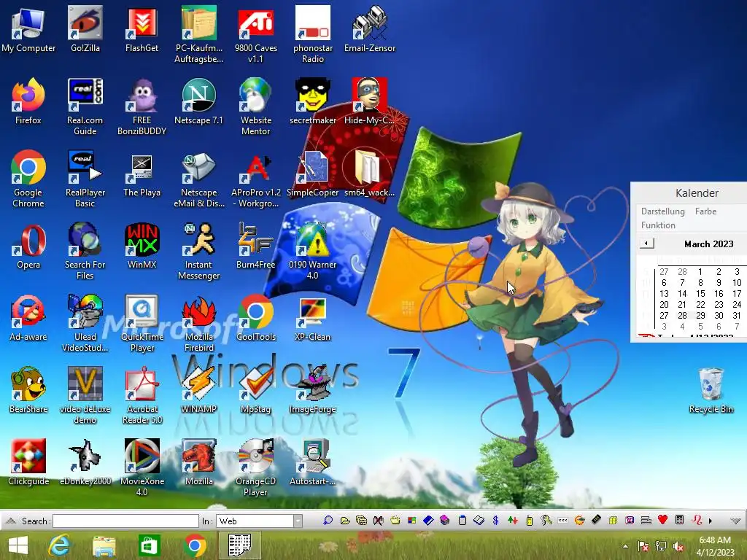
Task: Open QuickTime Player shortcut
Action: [x=142, y=324]
